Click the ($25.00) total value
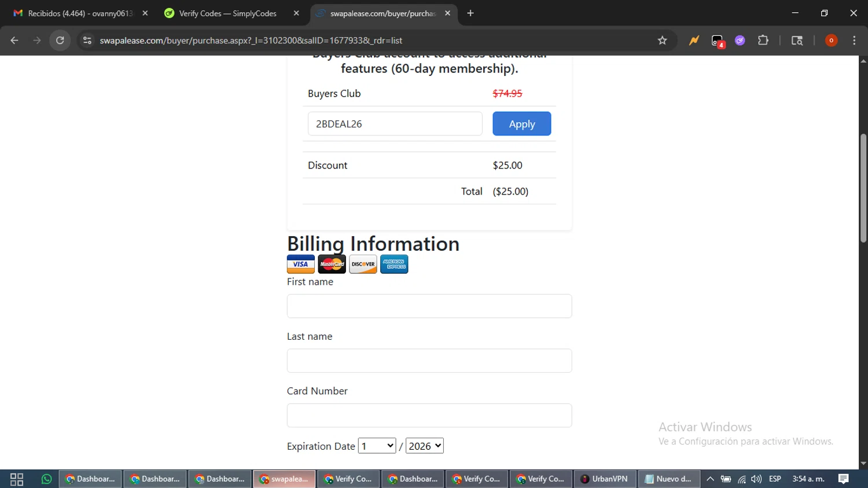 (510, 191)
